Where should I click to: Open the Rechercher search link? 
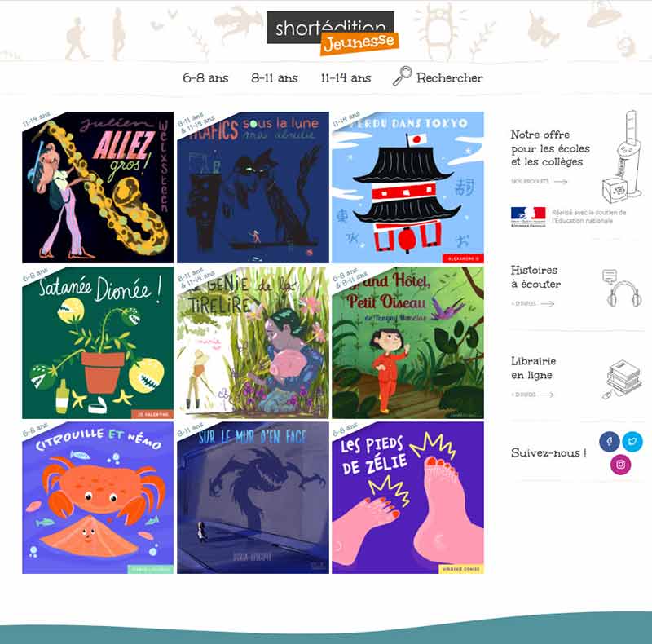pyautogui.click(x=450, y=77)
